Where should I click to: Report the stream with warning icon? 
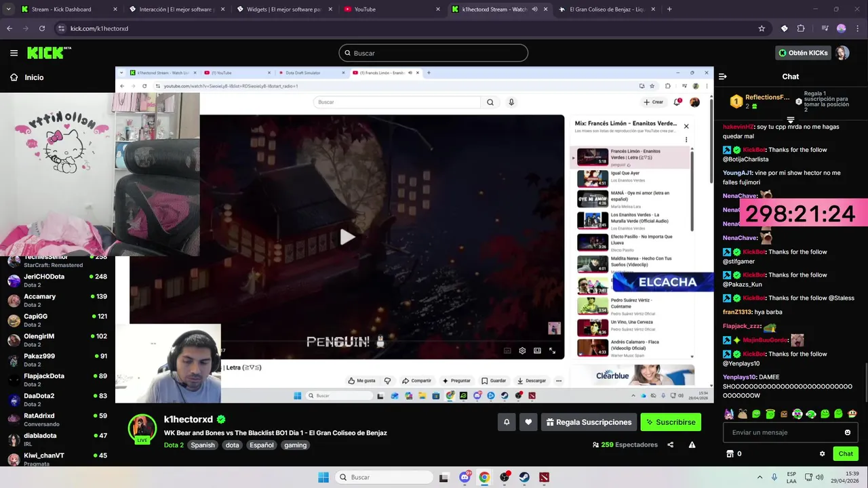point(692,445)
